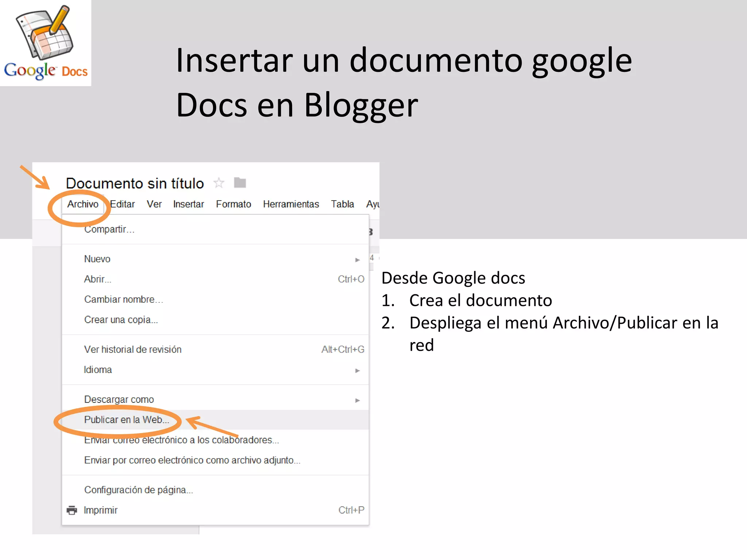The width and height of the screenshot is (747, 560).
Task: Choose Abrir... from the menu
Action: [x=215, y=279]
